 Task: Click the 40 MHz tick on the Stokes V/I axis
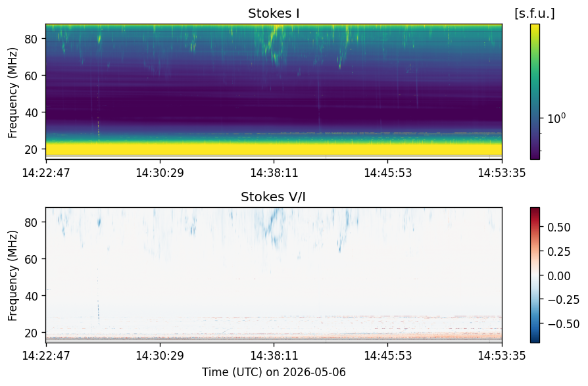tap(31, 296)
